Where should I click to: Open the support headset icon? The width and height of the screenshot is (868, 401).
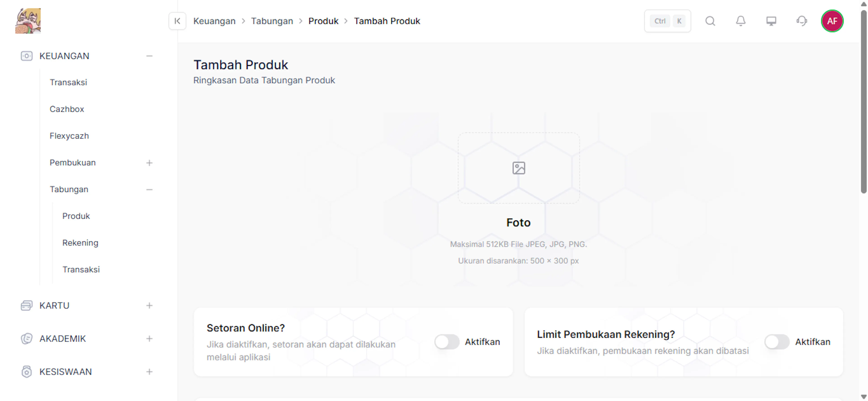coord(802,21)
